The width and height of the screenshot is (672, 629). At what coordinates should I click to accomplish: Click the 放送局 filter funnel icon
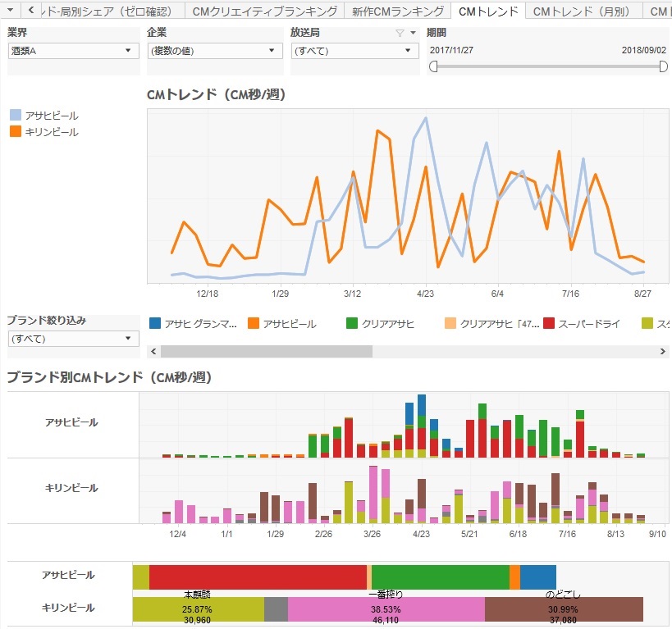coord(400,33)
